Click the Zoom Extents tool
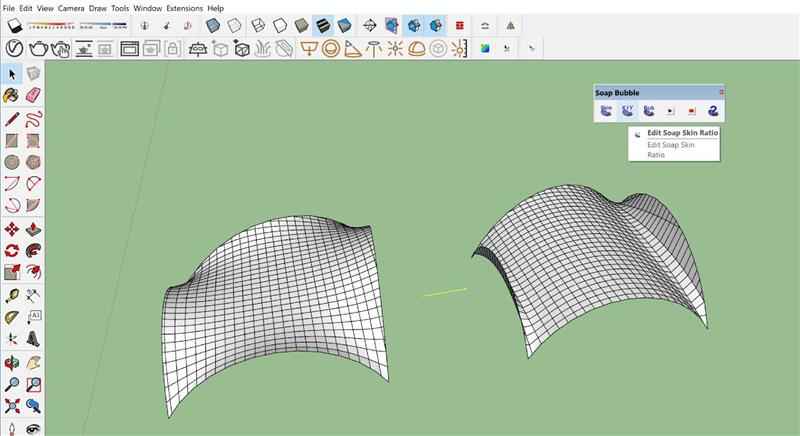 point(12,406)
